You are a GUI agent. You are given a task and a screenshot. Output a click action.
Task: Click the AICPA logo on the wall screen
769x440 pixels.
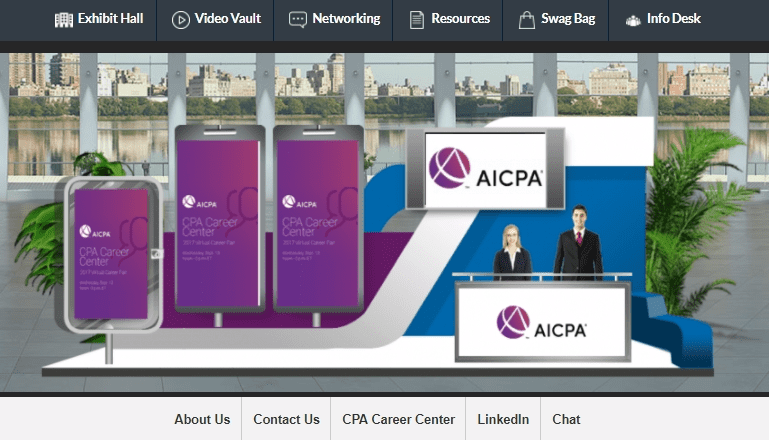486,169
